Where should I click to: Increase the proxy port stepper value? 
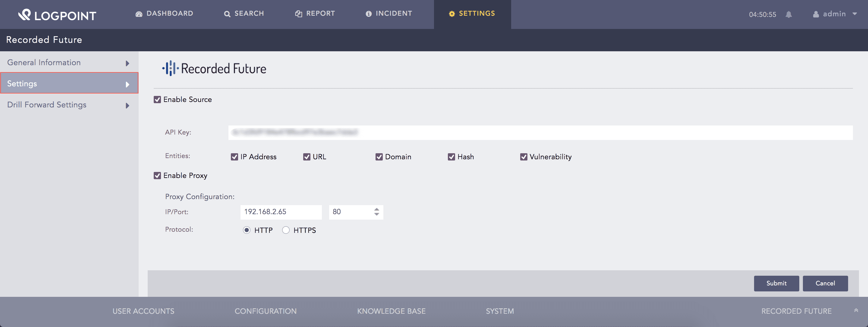(x=376, y=209)
